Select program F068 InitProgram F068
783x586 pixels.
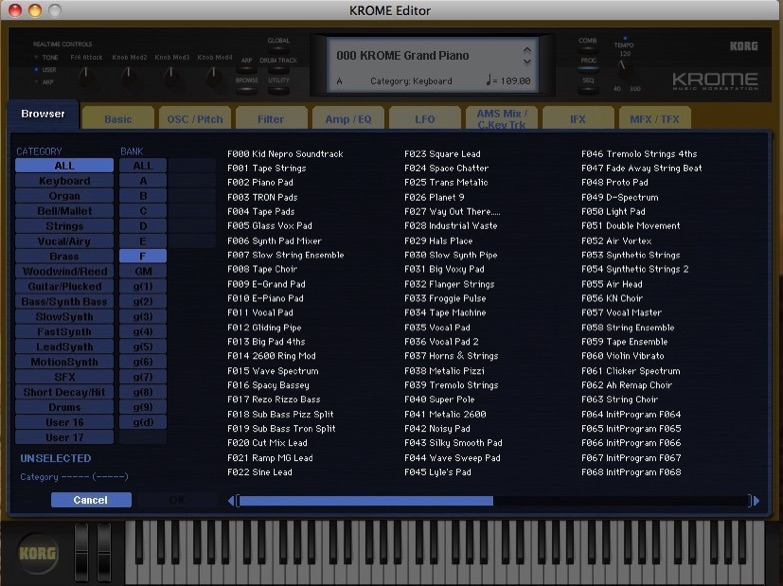(x=631, y=472)
